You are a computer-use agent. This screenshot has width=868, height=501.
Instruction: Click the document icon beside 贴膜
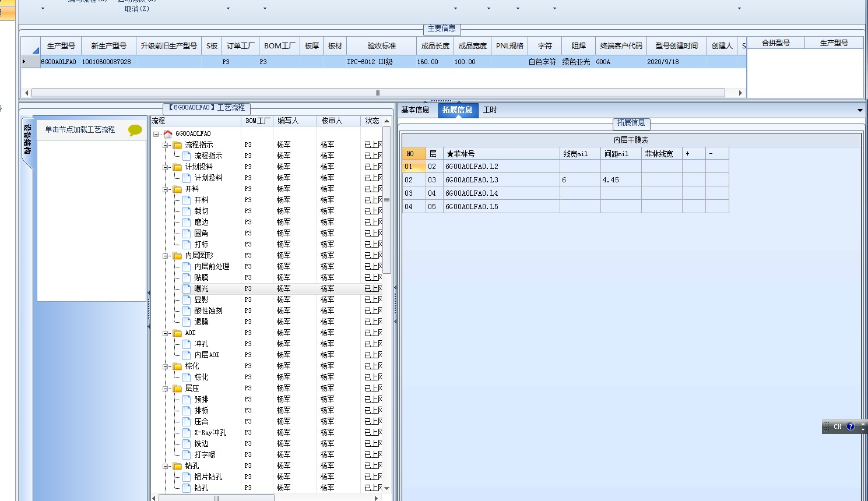[187, 277]
